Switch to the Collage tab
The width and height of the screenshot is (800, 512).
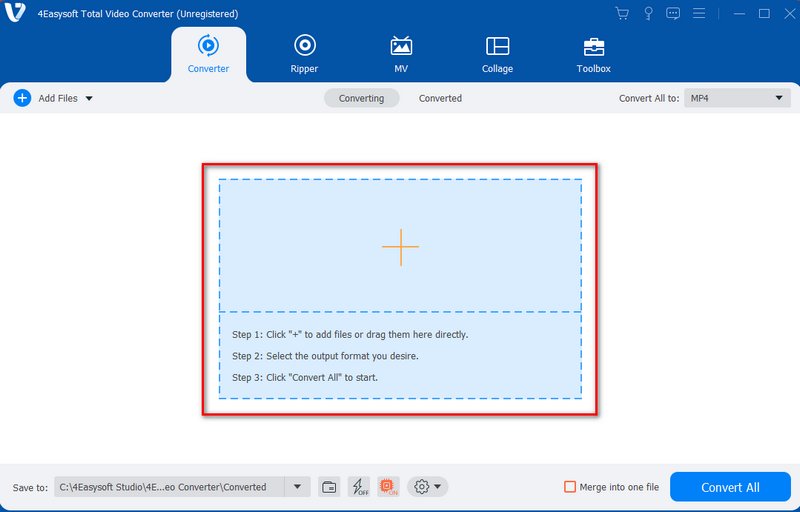(x=497, y=54)
